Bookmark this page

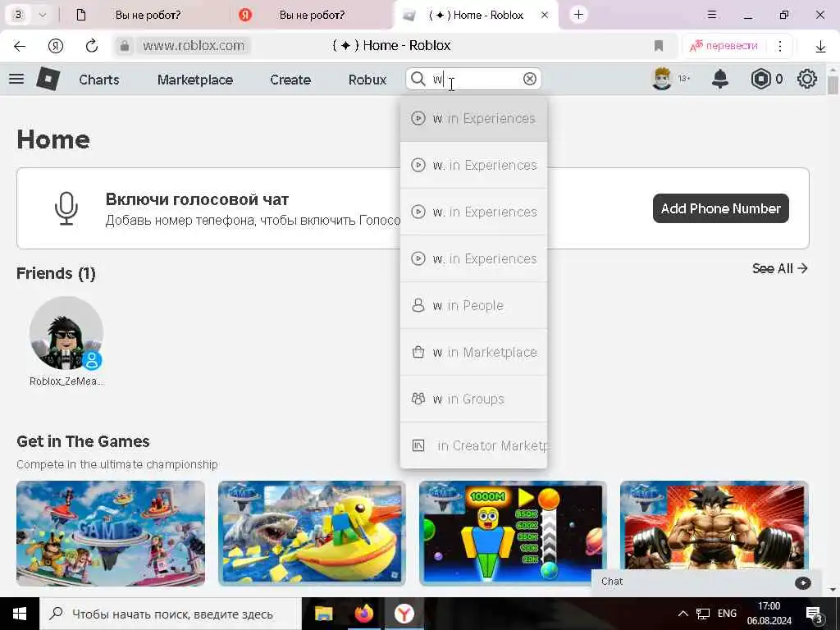(659, 46)
